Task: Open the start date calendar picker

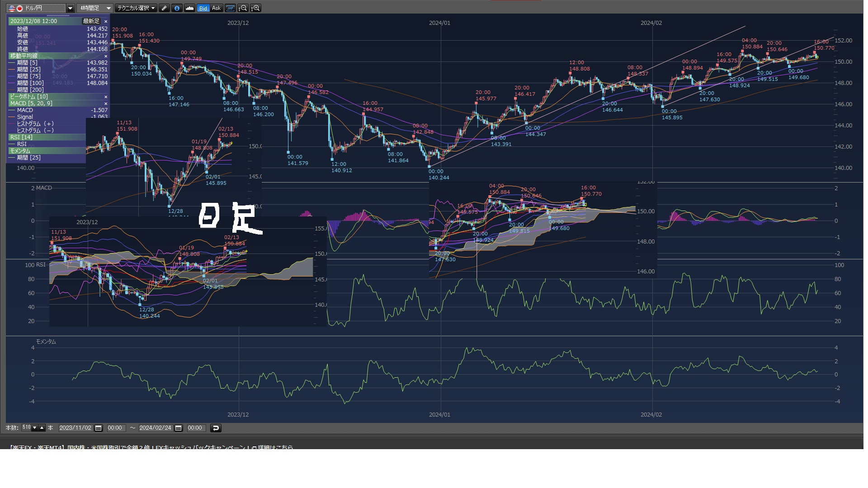Action: click(x=99, y=428)
